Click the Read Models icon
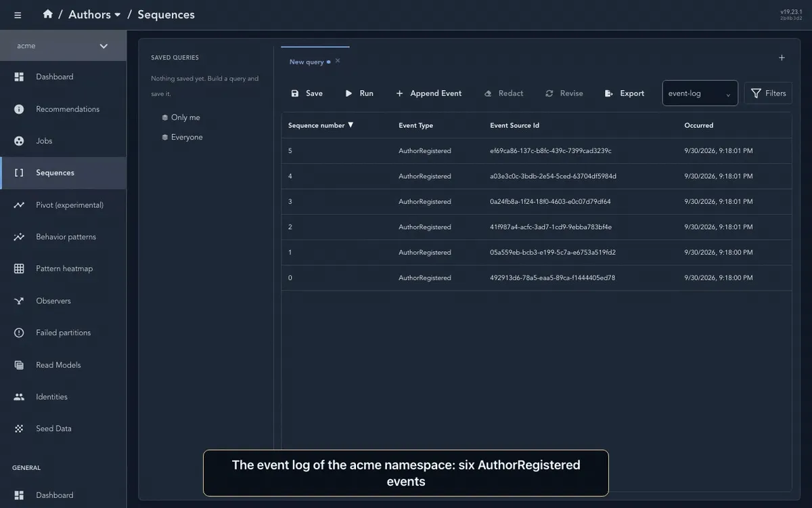Viewport: 812px width, 508px height. pos(19,365)
